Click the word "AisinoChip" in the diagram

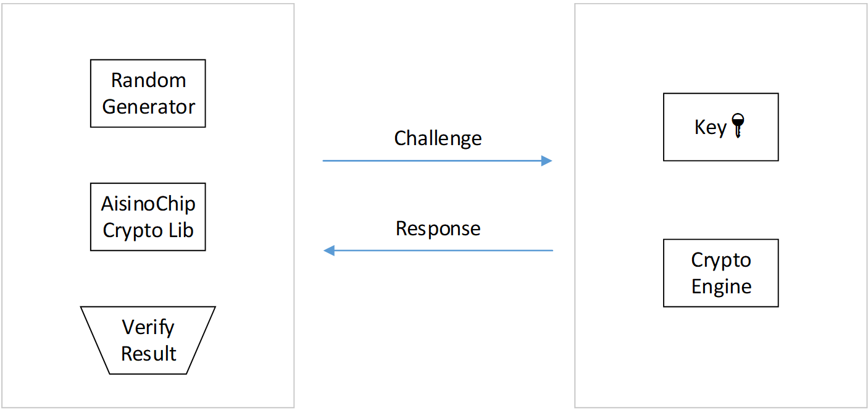(148, 204)
